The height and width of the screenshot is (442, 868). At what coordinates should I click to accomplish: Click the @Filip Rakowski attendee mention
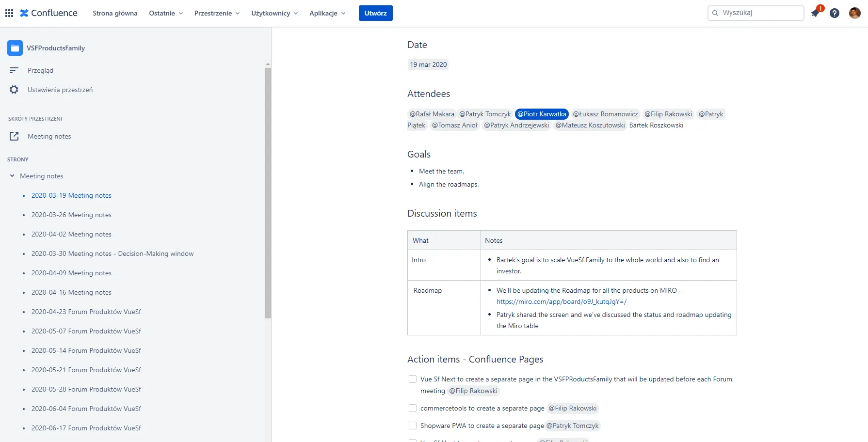pyautogui.click(x=668, y=114)
